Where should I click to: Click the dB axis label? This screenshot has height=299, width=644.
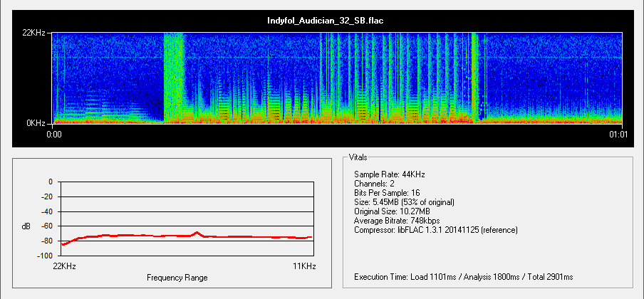coord(26,226)
